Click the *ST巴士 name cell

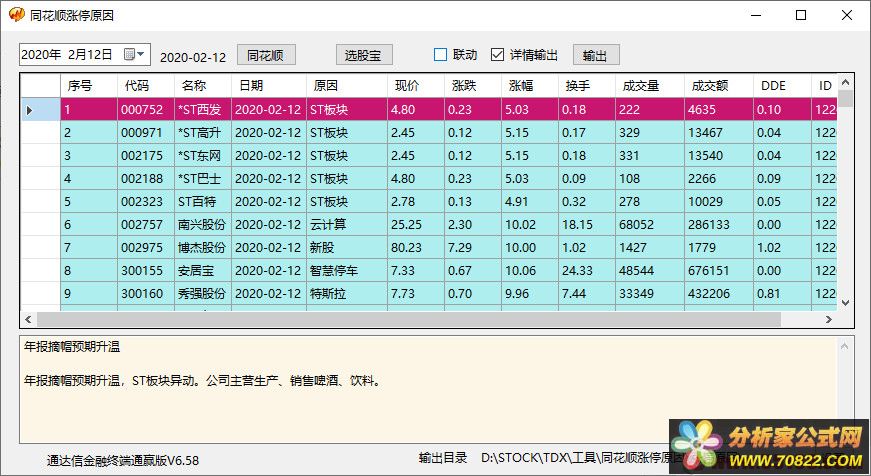point(203,178)
